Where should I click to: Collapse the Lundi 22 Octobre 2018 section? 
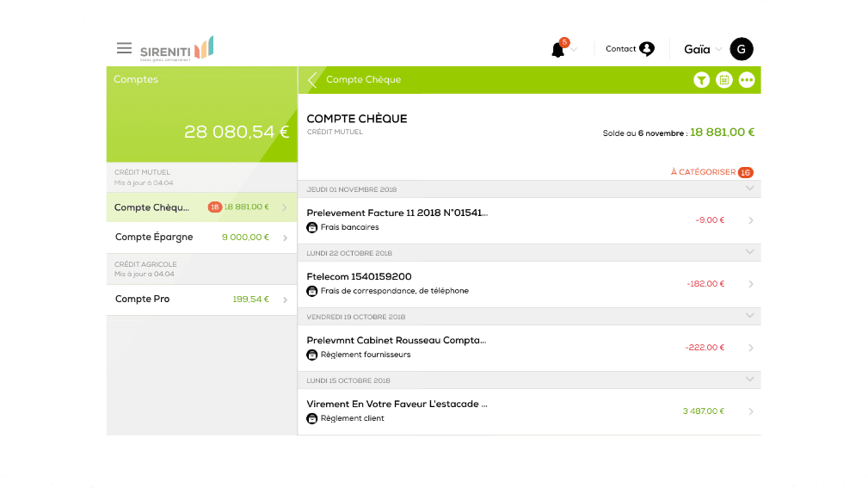click(749, 252)
